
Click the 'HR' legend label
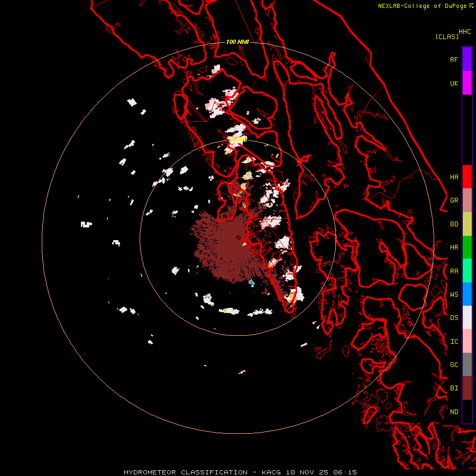coord(454,248)
